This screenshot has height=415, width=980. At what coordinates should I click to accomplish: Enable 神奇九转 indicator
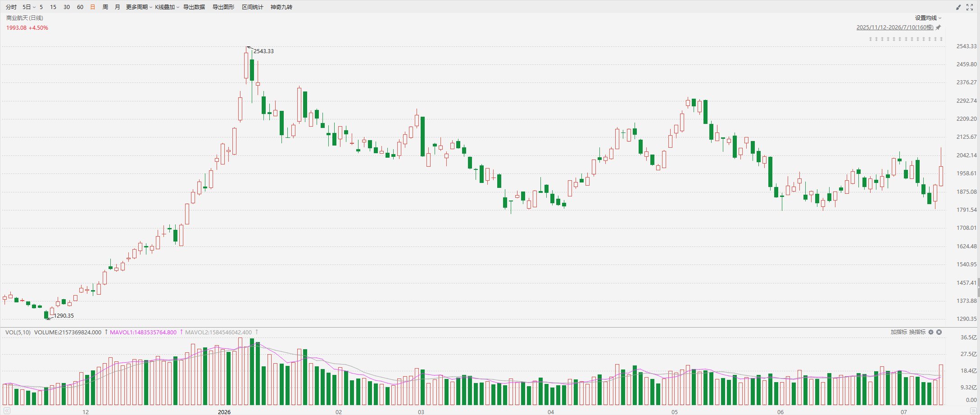[281, 7]
